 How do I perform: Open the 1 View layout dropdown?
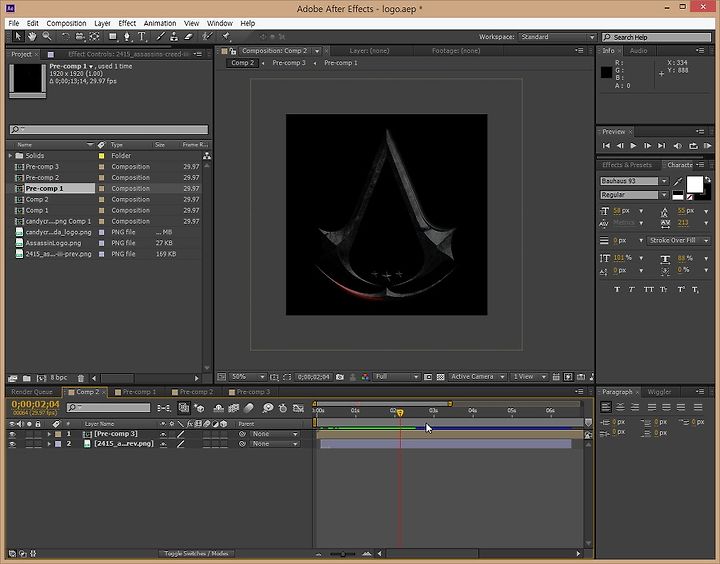click(529, 377)
